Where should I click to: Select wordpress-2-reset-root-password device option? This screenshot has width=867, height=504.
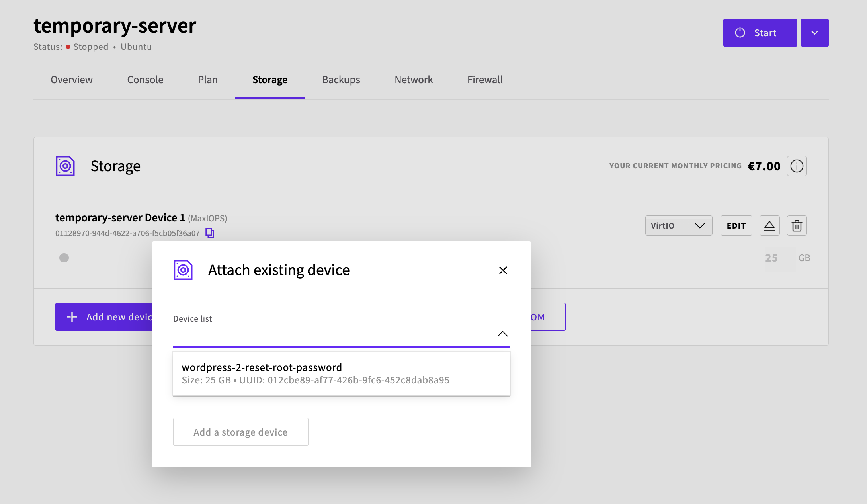[342, 373]
